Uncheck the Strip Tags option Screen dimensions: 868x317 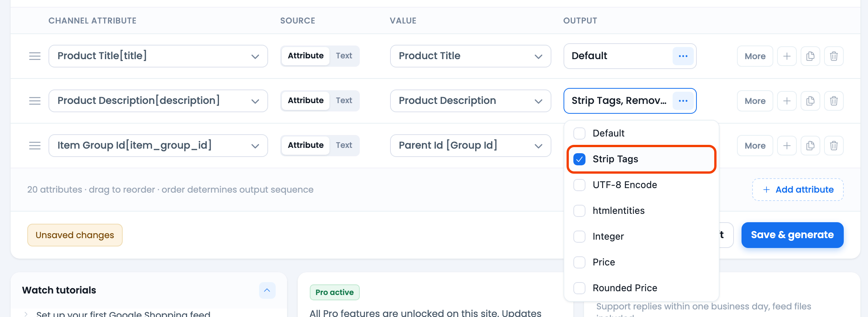coord(579,159)
